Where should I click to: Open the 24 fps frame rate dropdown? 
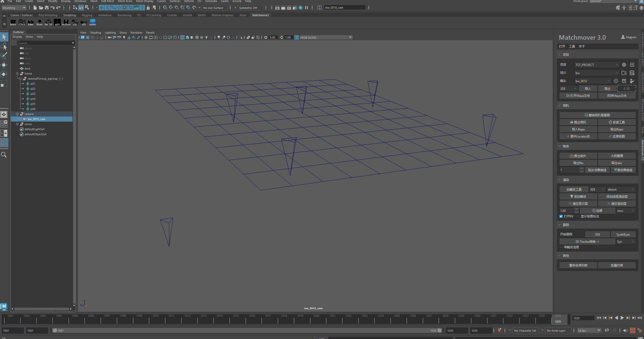pos(589,330)
